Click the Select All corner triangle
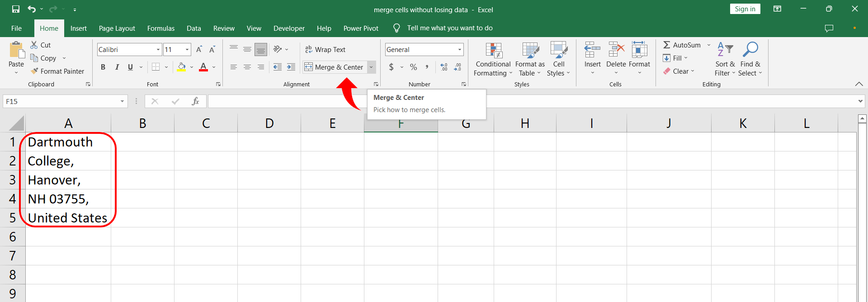The height and width of the screenshot is (302, 868). pos(16,123)
